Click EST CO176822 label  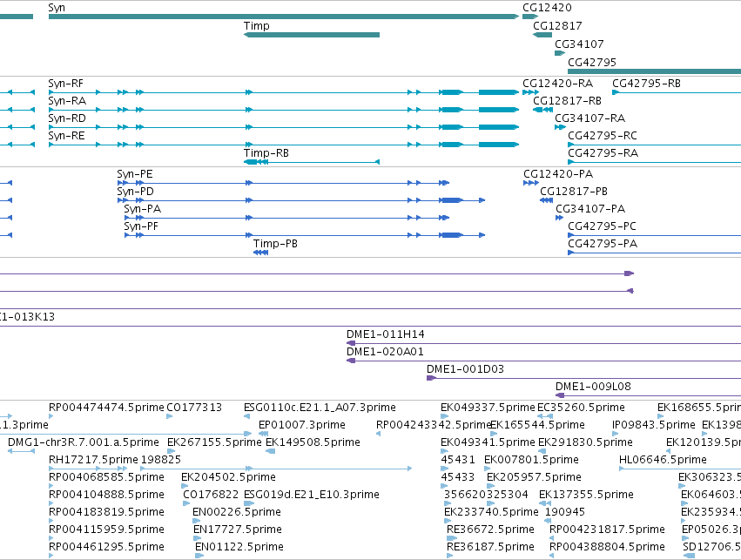point(211,495)
